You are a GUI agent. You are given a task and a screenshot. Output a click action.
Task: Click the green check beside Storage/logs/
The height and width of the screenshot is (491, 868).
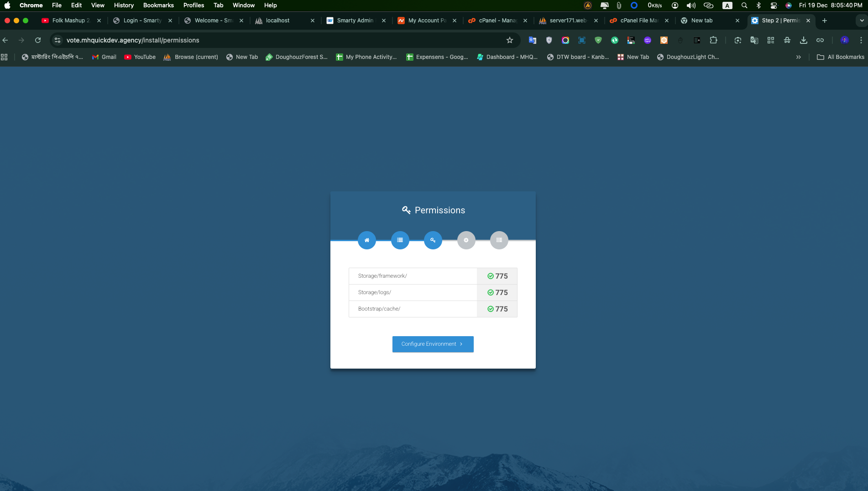coord(490,292)
